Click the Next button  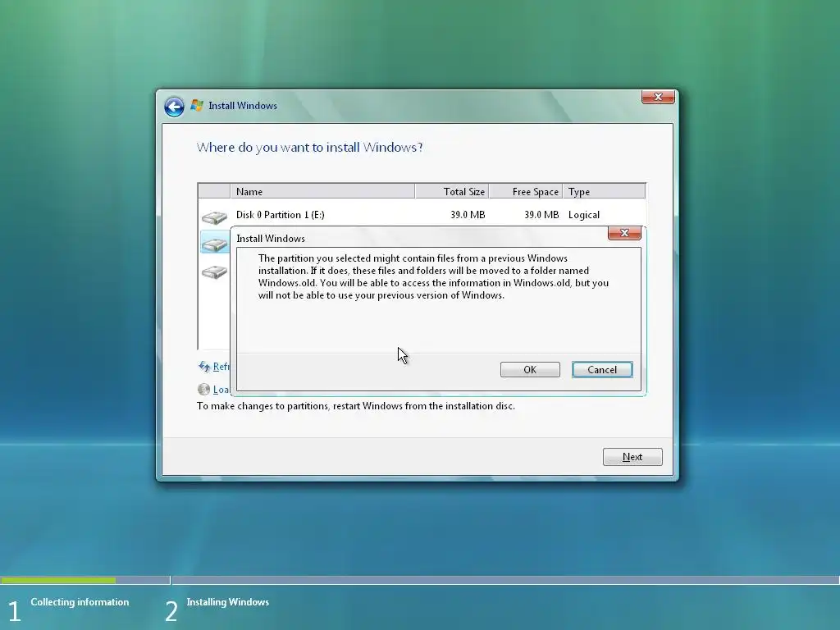click(x=632, y=457)
